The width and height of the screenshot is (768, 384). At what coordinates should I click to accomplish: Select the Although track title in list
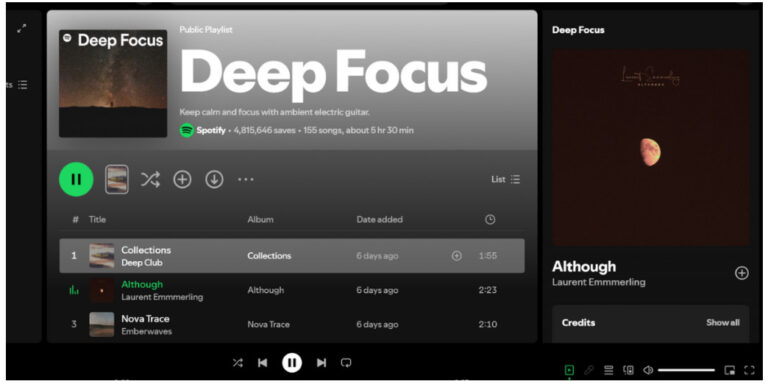(x=142, y=284)
